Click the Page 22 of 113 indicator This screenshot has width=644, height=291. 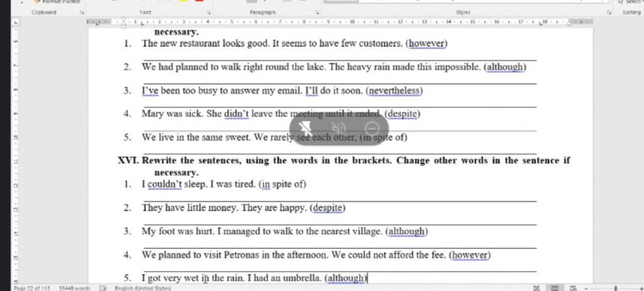click(33, 288)
